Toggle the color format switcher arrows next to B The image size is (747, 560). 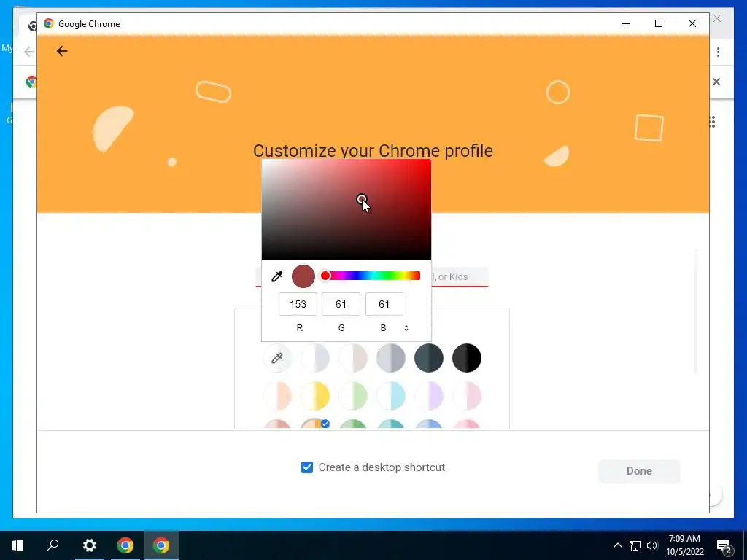406,327
